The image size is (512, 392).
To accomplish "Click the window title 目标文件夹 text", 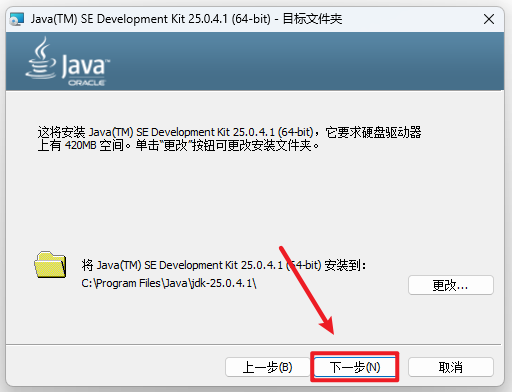I will click(x=312, y=19).
